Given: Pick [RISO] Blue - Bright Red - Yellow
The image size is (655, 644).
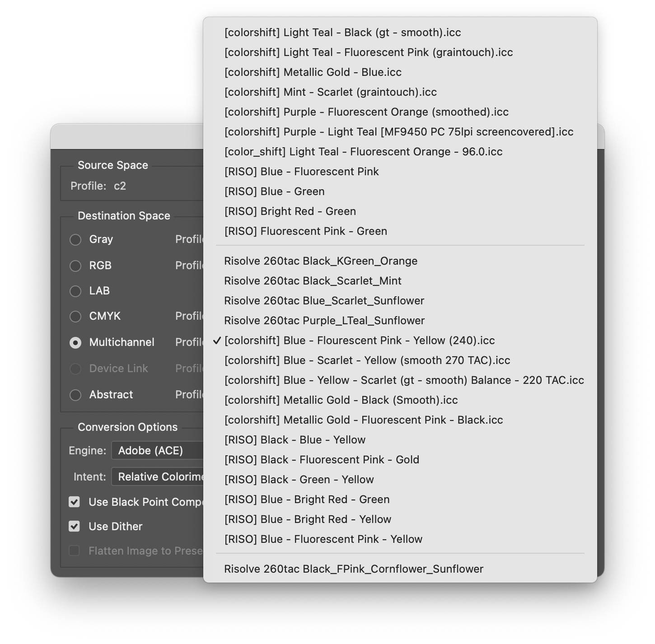Looking at the screenshot, I should tap(400, 519).
